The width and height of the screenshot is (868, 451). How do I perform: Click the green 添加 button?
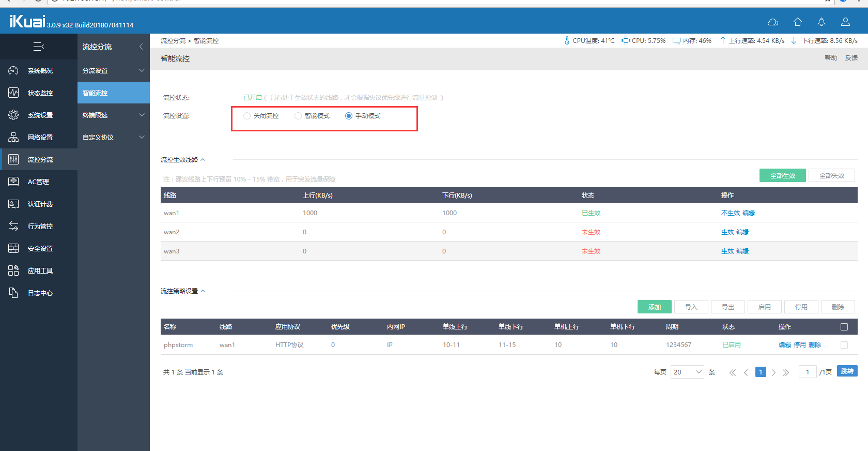[655, 307]
